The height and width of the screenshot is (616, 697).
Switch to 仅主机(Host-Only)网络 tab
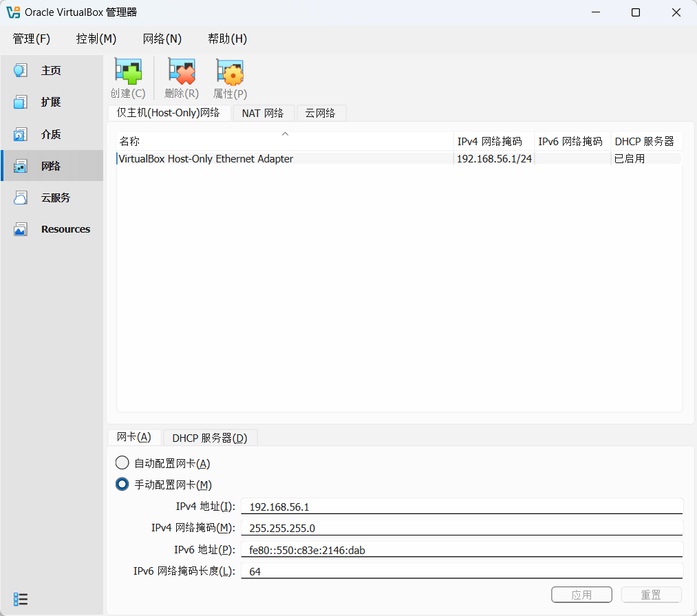[169, 113]
